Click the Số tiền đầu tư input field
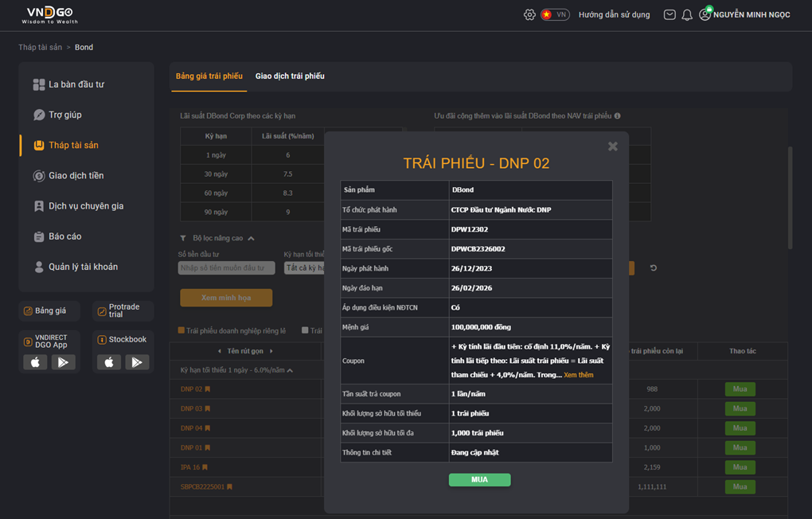The width and height of the screenshot is (812, 519). (x=226, y=267)
